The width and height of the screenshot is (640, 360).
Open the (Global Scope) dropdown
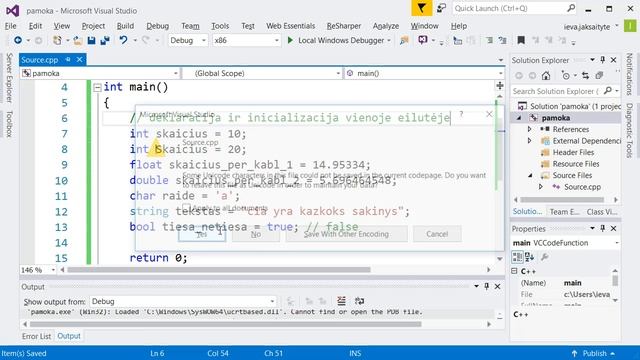[x=262, y=73]
